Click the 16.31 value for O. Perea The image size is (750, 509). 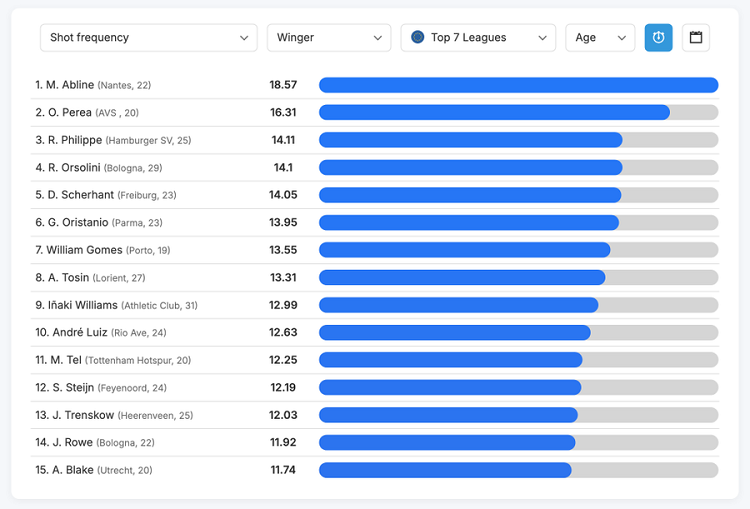(283, 113)
